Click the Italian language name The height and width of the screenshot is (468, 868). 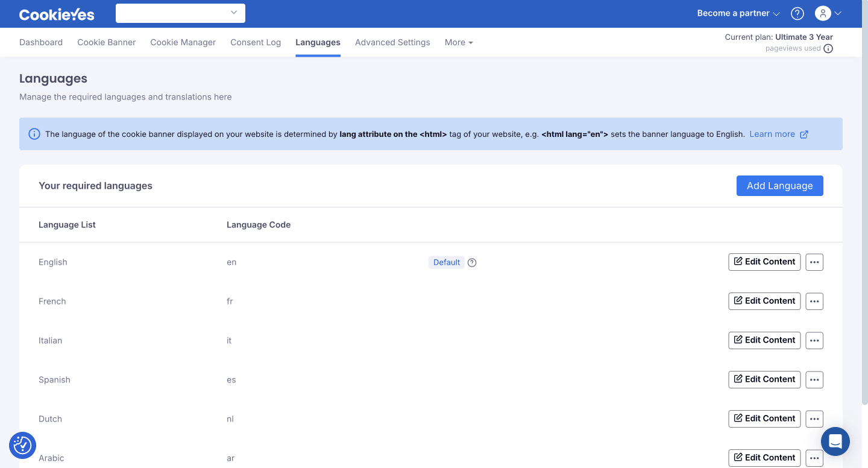coord(51,341)
